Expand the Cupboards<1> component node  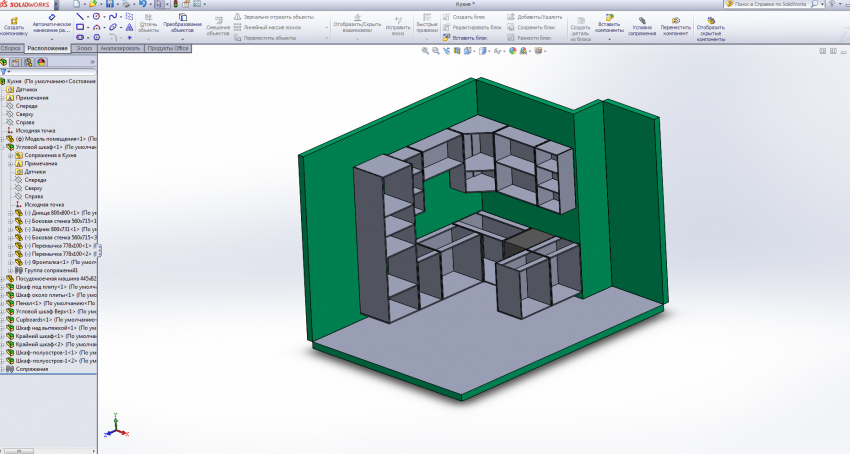2,320
